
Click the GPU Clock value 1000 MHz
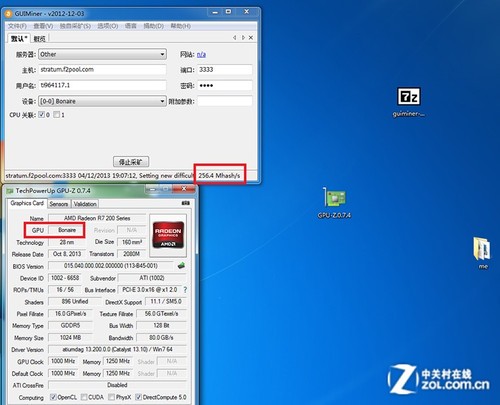pyautogui.click(x=63, y=361)
